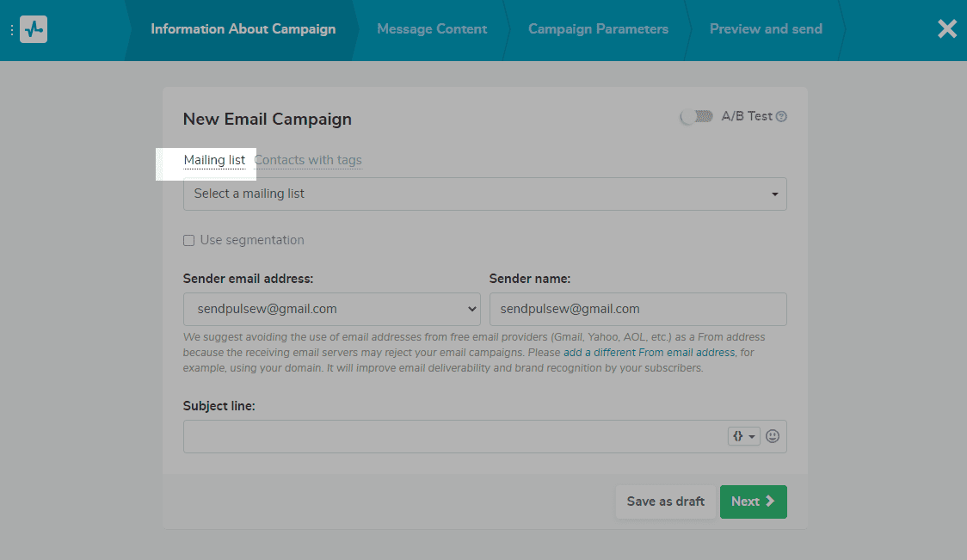Go to the Campaign Parameters step
967x560 pixels.
[598, 29]
